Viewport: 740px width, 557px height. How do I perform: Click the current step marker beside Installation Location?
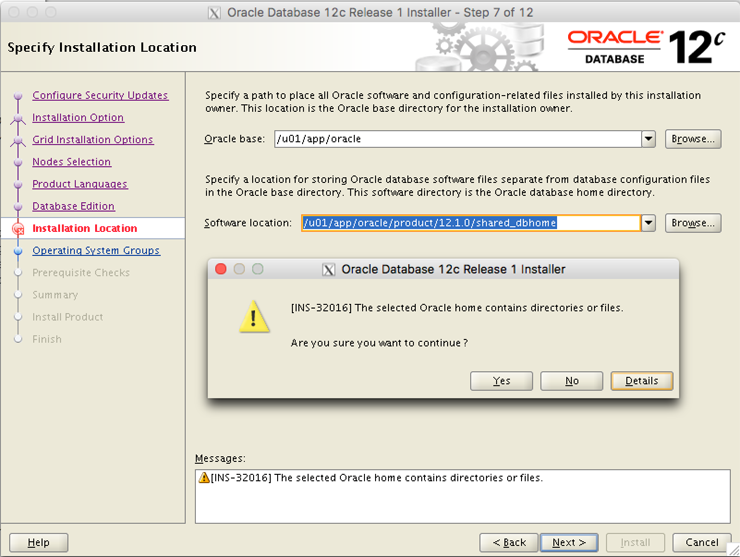click(18, 229)
